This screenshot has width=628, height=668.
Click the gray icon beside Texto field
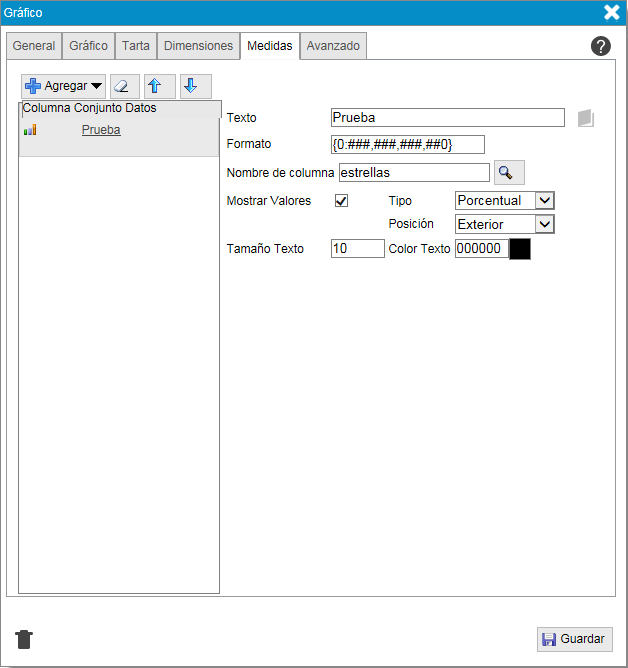586,118
